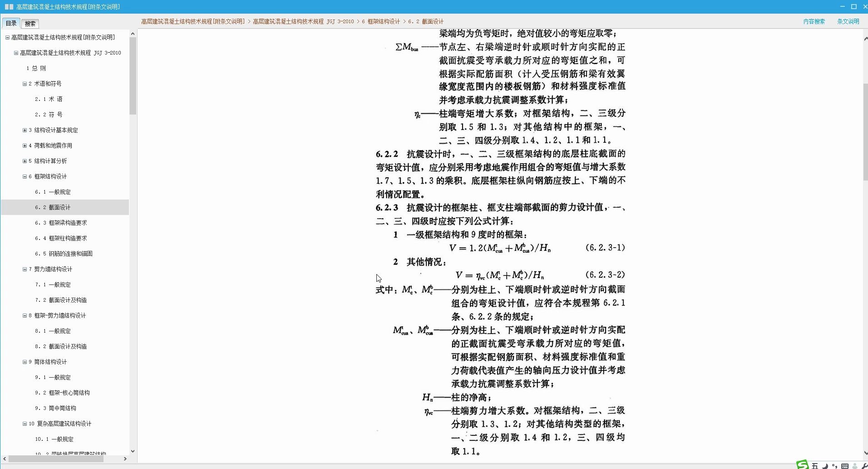Image resolution: width=868 pixels, height=469 pixels.
Task: Select 9.2 框架-核心筒结构 tree item
Action: [62, 393]
